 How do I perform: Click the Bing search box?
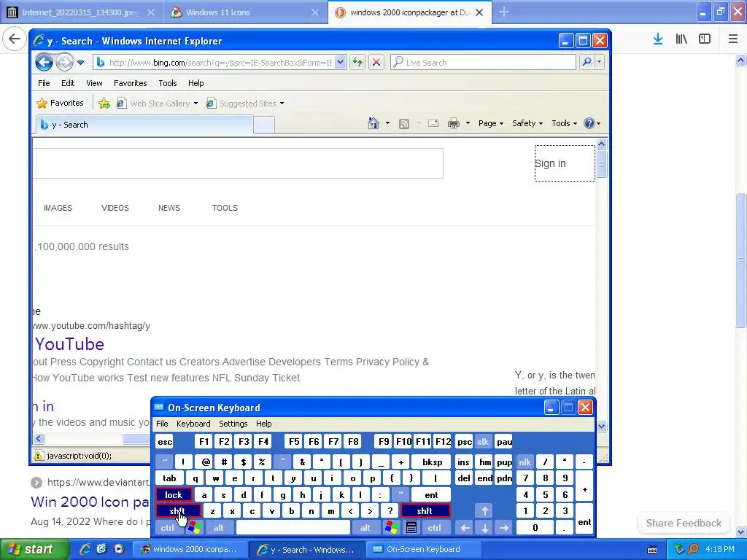tap(238, 163)
